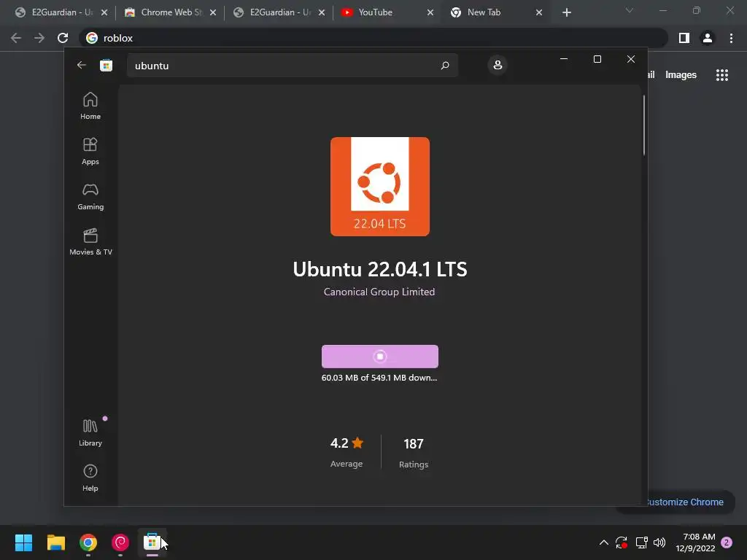
Task: Reload the page in Chrome
Action: [63, 38]
